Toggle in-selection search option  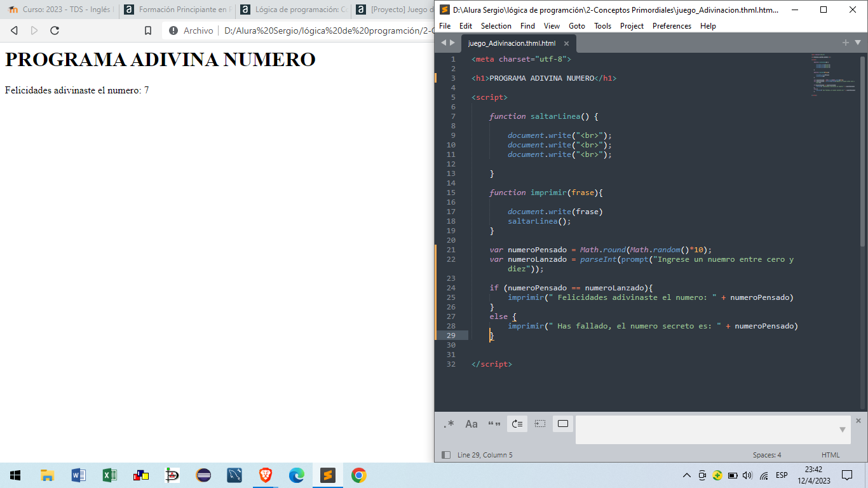[540, 424]
